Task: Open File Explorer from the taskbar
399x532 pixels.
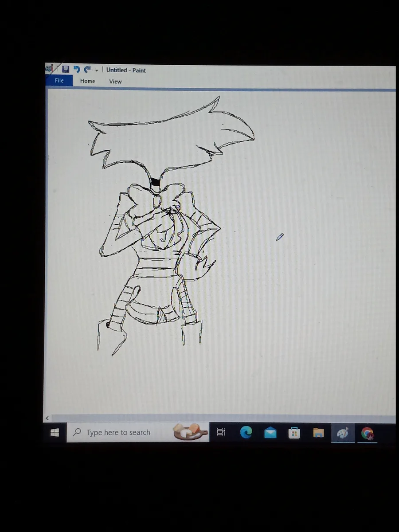Action: [318, 433]
